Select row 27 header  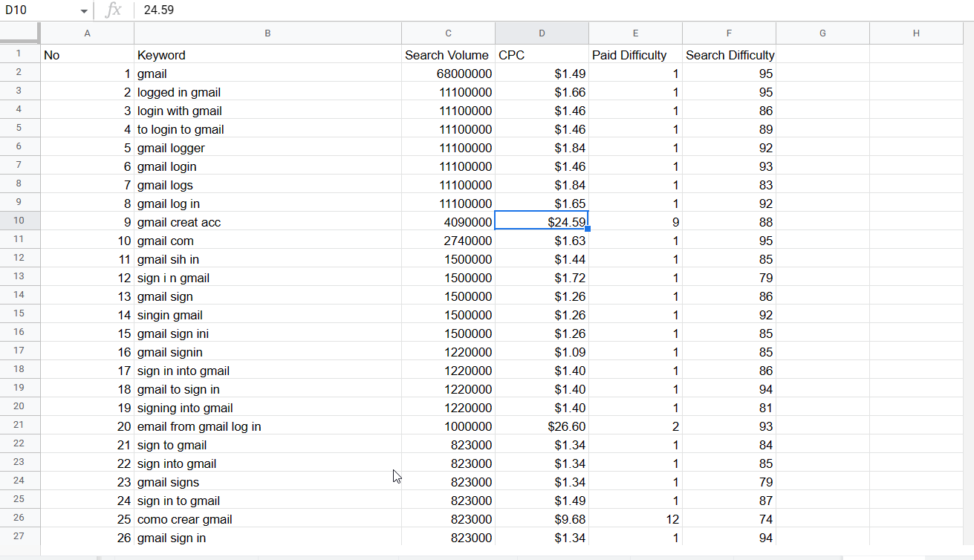pos(20,536)
